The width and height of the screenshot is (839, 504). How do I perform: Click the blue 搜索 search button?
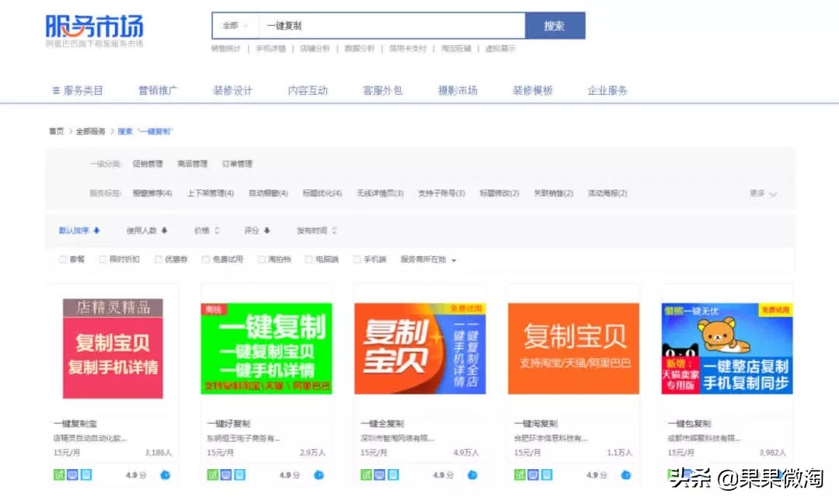[555, 25]
